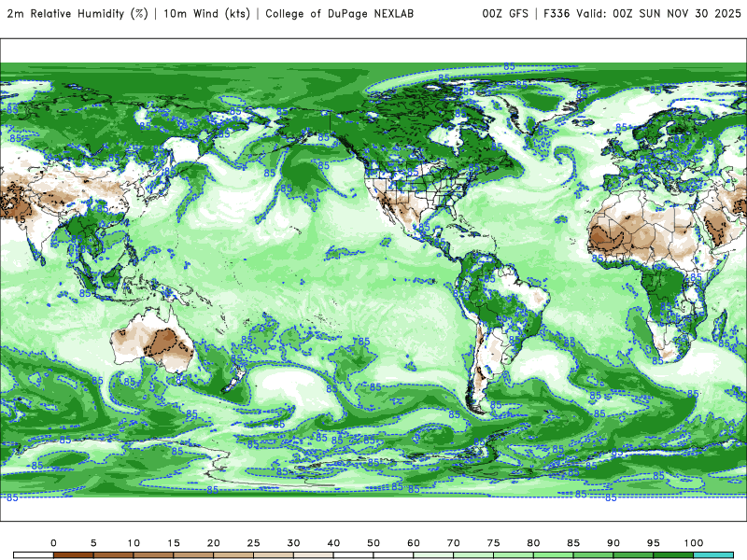This screenshot has width=747, height=560.
Task: Click the "2m Relative Humidity (%)" title text
Action: coord(78,13)
